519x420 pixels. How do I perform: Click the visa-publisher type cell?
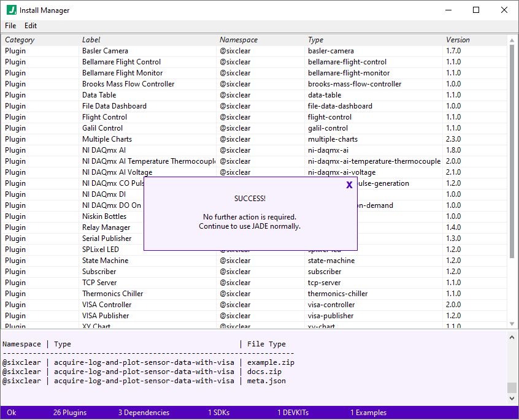[x=331, y=316]
